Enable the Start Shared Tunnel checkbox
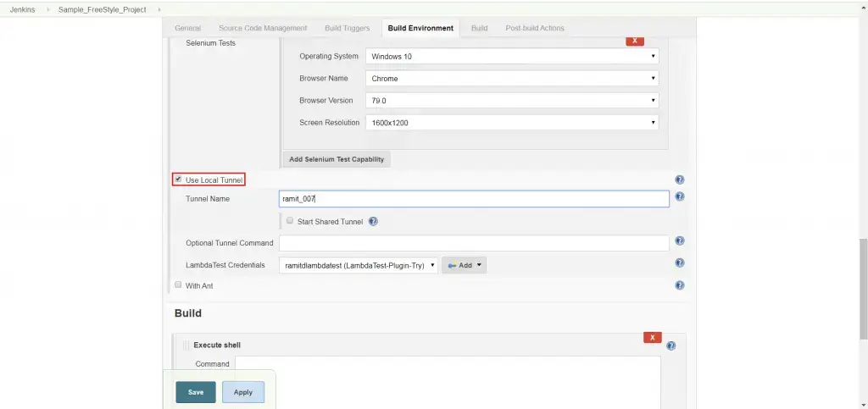This screenshot has width=868, height=409. 290,221
